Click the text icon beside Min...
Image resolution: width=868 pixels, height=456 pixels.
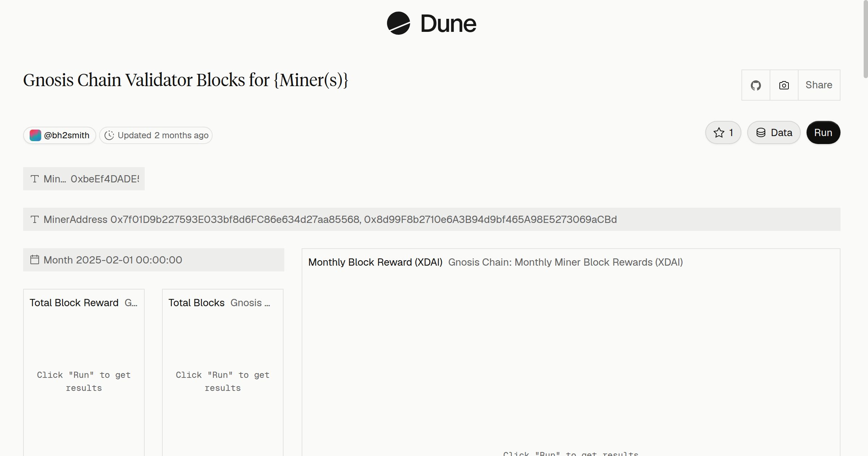coord(35,179)
